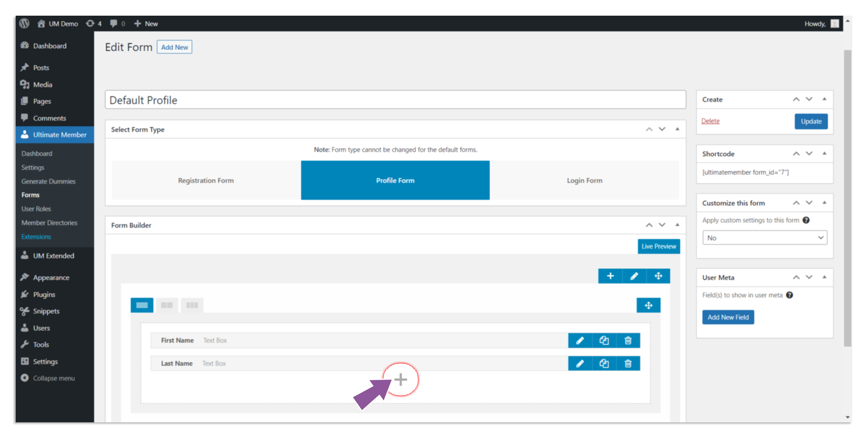Move Select Form Type panel up
The width and height of the screenshot is (868, 438).
649,129
